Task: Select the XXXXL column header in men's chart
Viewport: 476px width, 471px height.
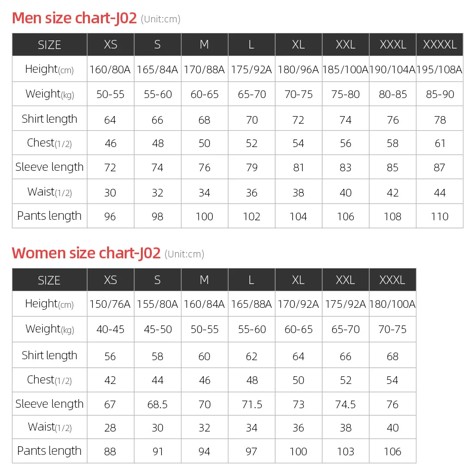Action: click(439, 45)
